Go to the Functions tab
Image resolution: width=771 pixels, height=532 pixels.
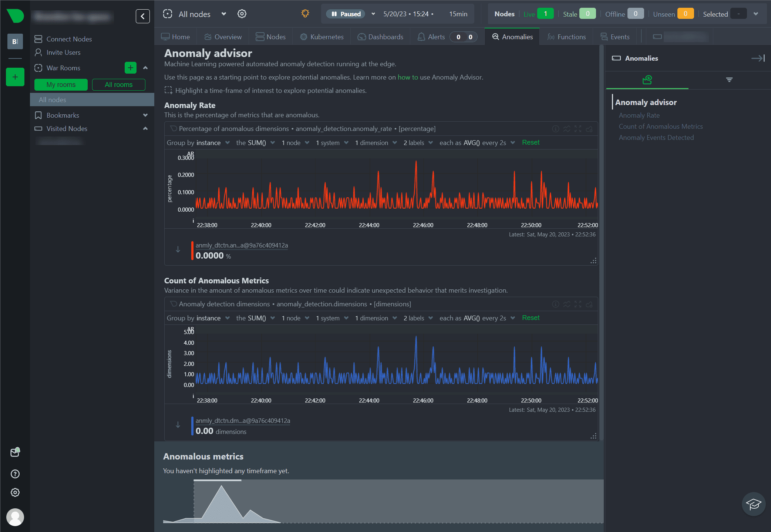(566, 37)
